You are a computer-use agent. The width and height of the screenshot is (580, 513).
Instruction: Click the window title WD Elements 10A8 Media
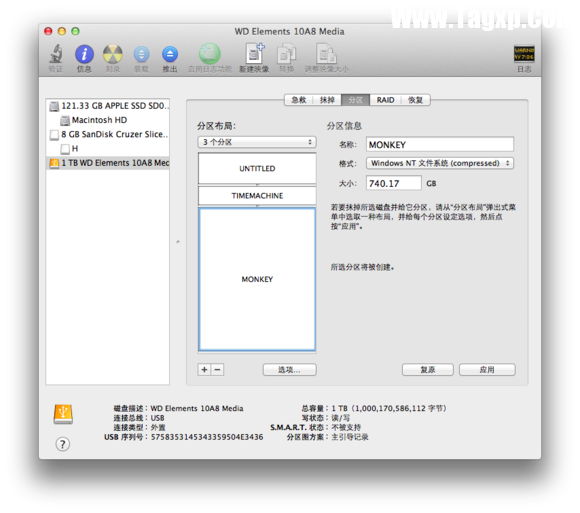pos(289,31)
